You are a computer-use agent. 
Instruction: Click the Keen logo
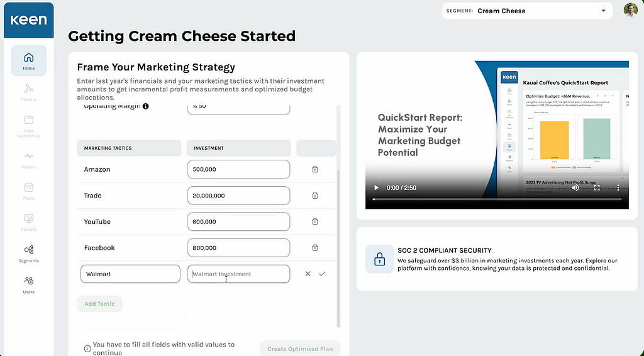click(x=29, y=20)
